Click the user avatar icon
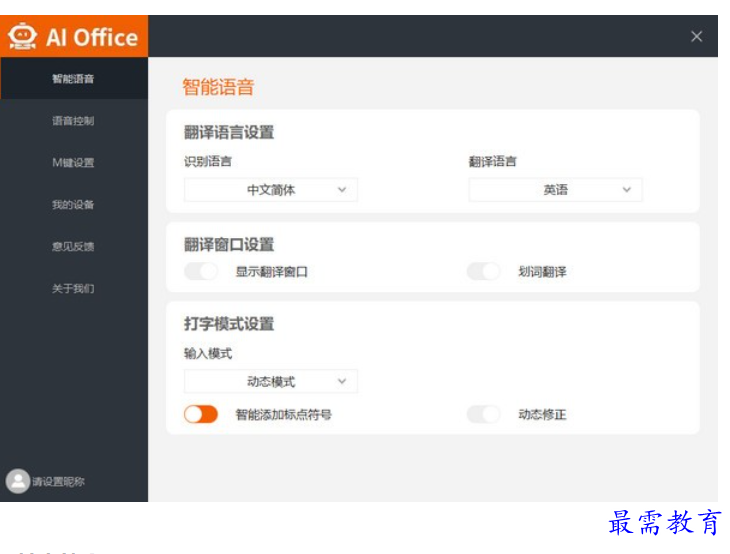This screenshot has width=730, height=554. click(18, 481)
